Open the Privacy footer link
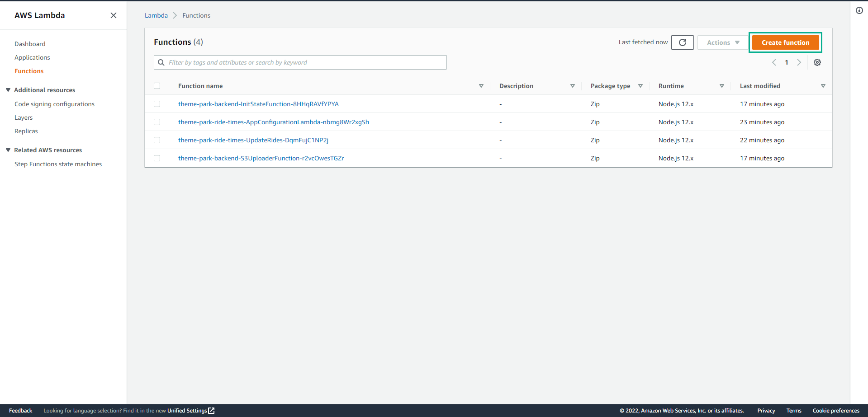This screenshot has width=868, height=417. tap(766, 411)
